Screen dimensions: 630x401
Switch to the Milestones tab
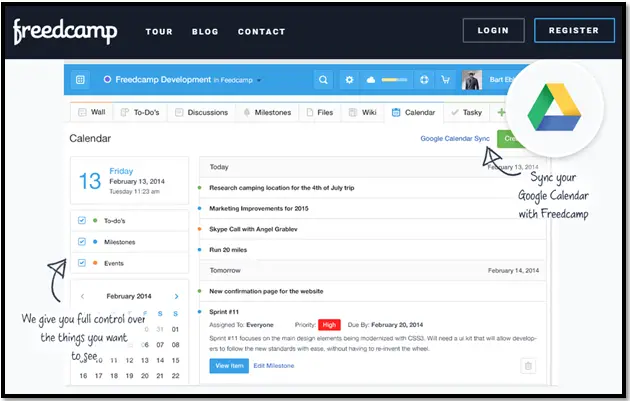[267, 112]
